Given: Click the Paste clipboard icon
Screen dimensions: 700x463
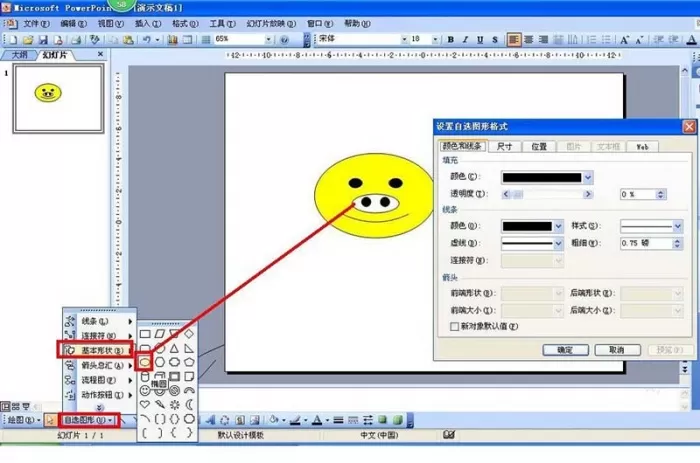Looking at the screenshot, I should [129, 40].
